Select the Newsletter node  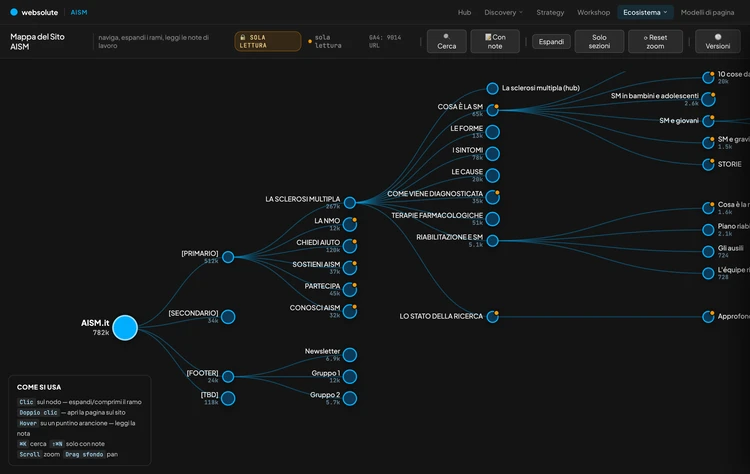click(x=350, y=355)
